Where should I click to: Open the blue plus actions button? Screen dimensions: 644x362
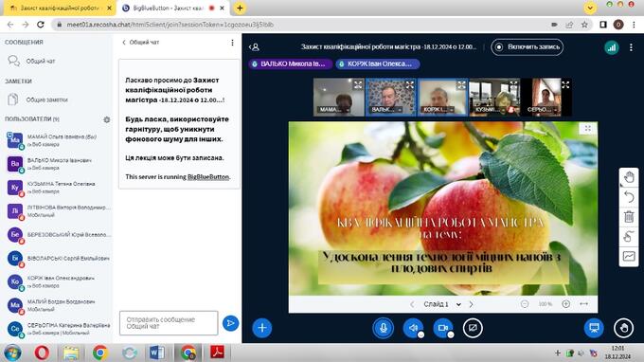click(x=262, y=328)
